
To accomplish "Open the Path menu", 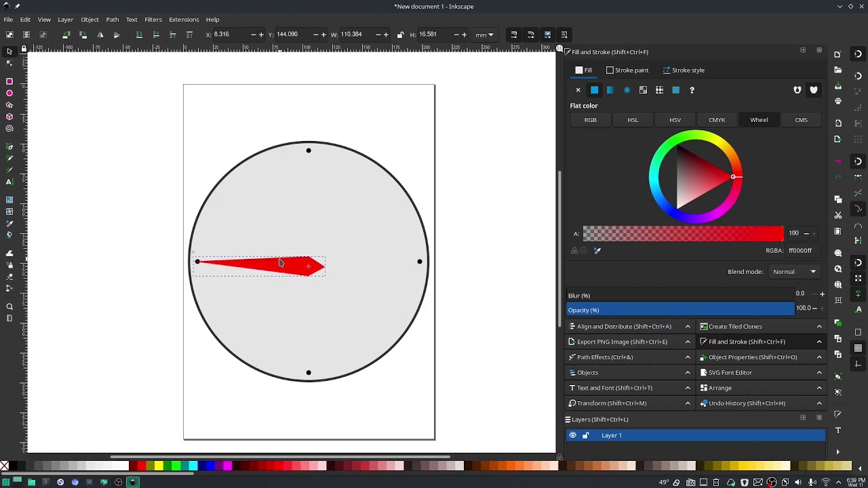I will coord(112,20).
